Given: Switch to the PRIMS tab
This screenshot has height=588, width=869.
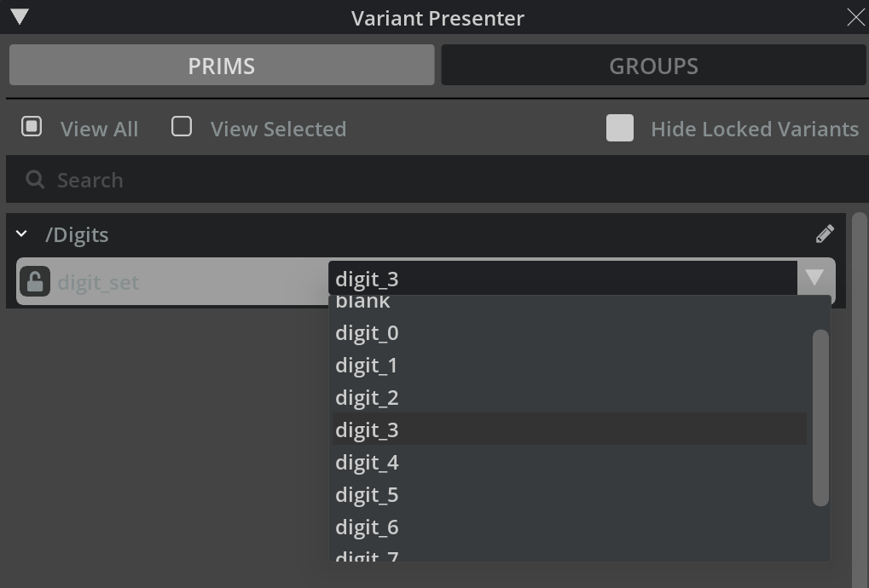Looking at the screenshot, I should (x=222, y=66).
